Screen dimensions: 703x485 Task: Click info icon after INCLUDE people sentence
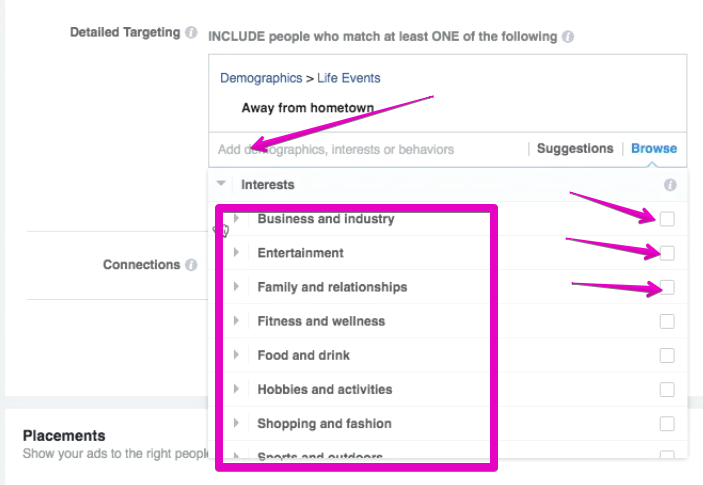[x=568, y=37]
